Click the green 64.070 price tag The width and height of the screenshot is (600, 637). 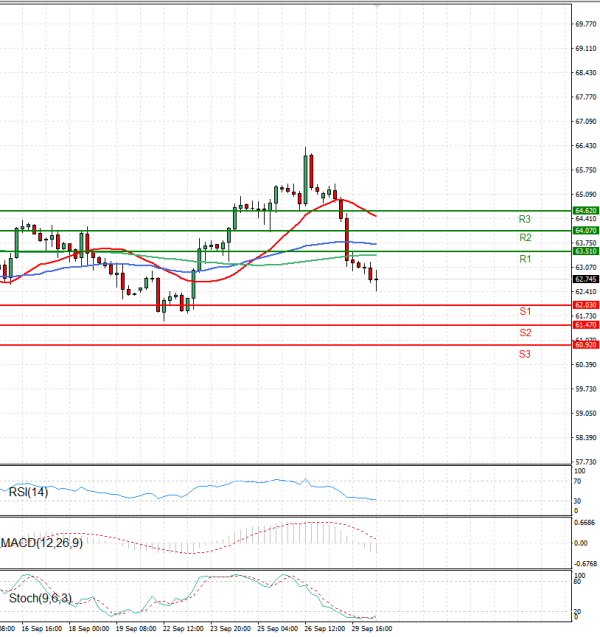pyautogui.click(x=586, y=231)
